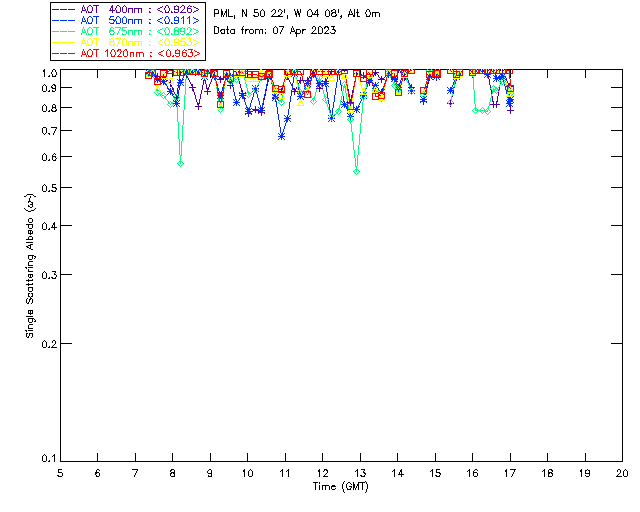This screenshot has height=512, width=640.
Task: Click the AOT 500nm legend entry
Action: point(127,20)
